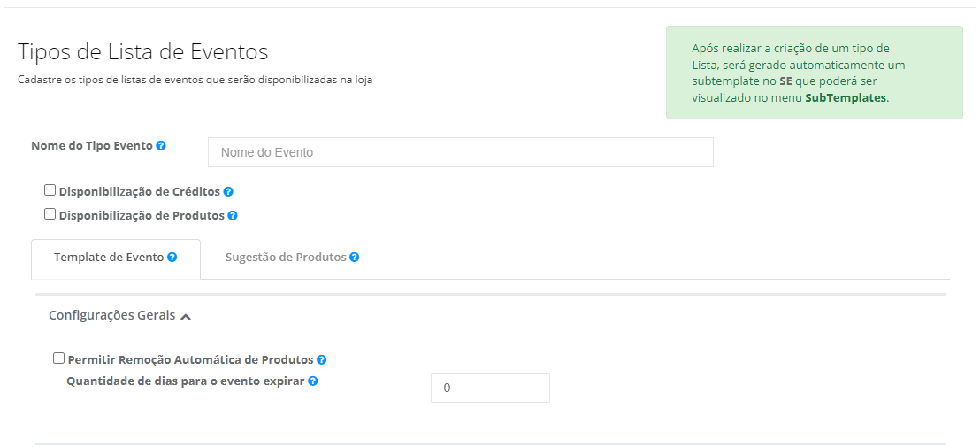Enable the Disponibilização de Créditos checkbox
The width and height of the screenshot is (980, 447).
[x=50, y=190]
